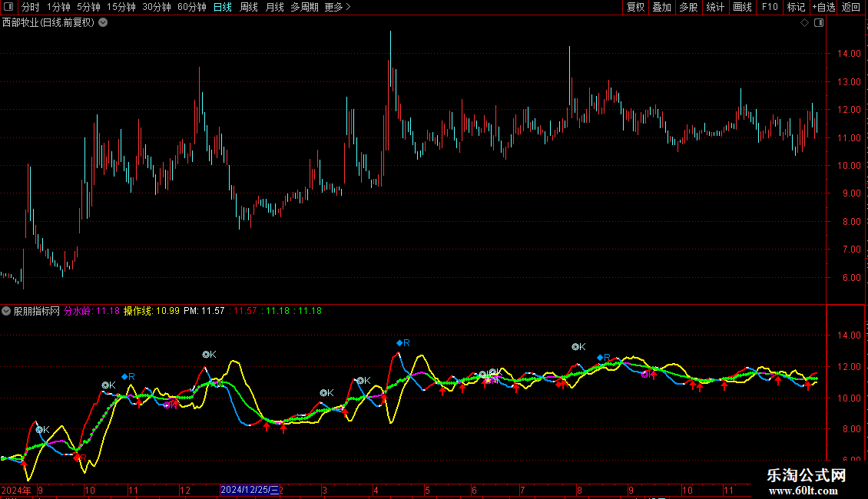Click the 分水岭: 11.18 value label
The width and height of the screenshot is (868, 499).
(x=92, y=311)
